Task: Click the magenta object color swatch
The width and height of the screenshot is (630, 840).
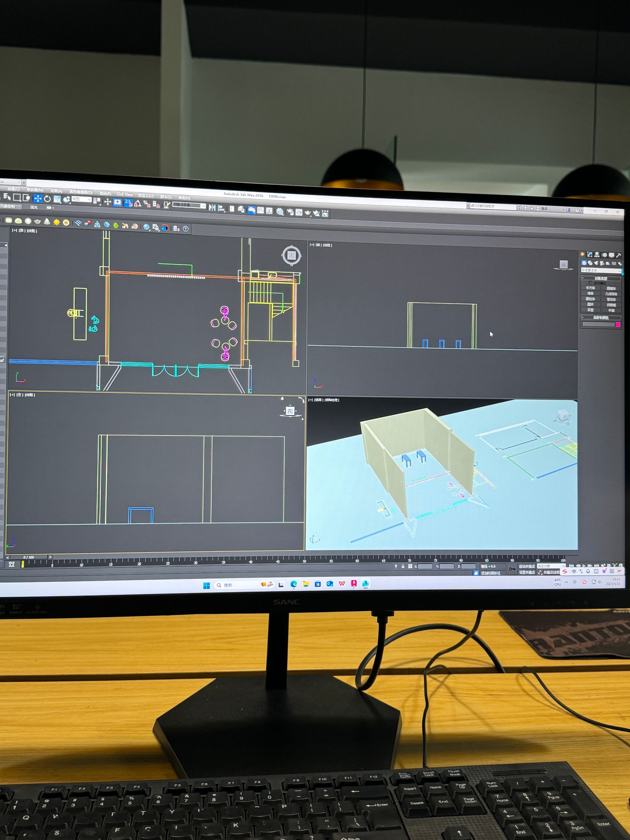Action: pos(618,324)
